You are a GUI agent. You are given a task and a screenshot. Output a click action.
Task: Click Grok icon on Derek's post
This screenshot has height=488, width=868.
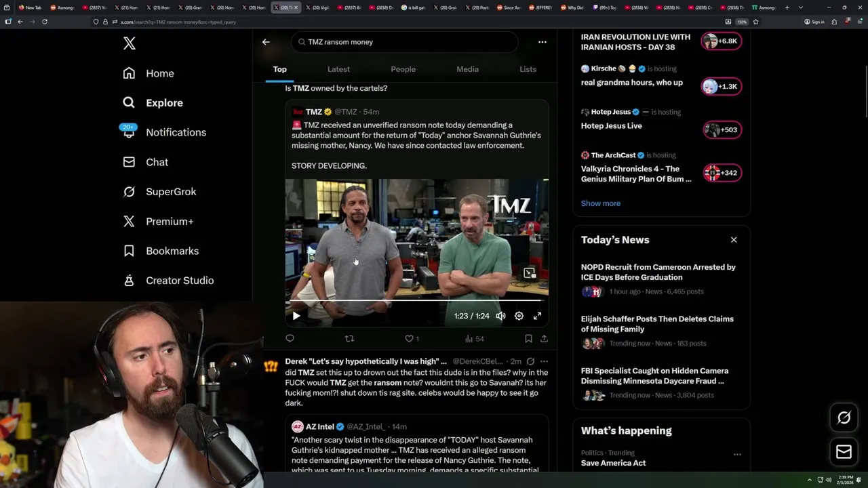click(x=530, y=361)
